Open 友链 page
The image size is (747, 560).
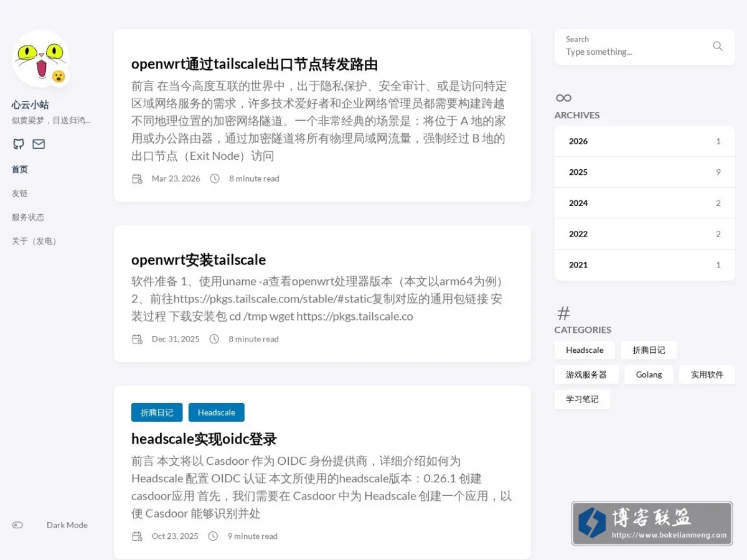point(20,194)
